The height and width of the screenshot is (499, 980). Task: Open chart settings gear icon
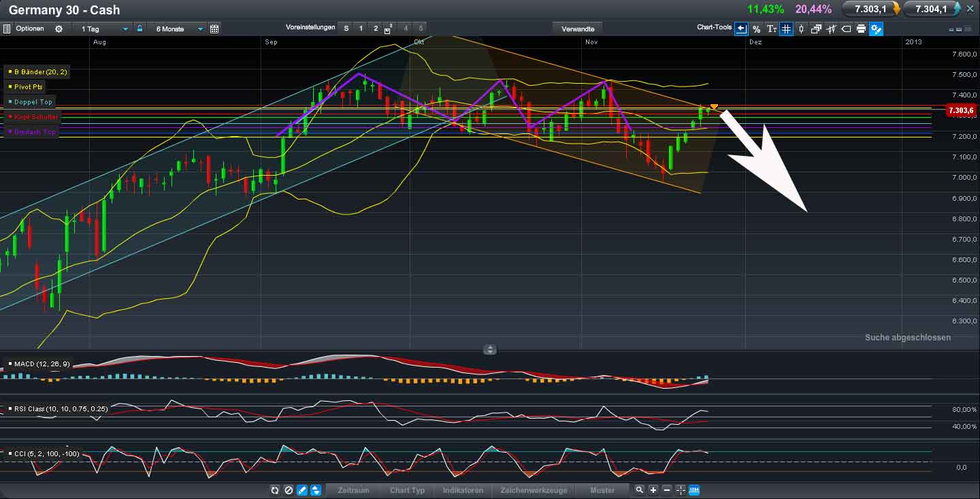click(59, 29)
